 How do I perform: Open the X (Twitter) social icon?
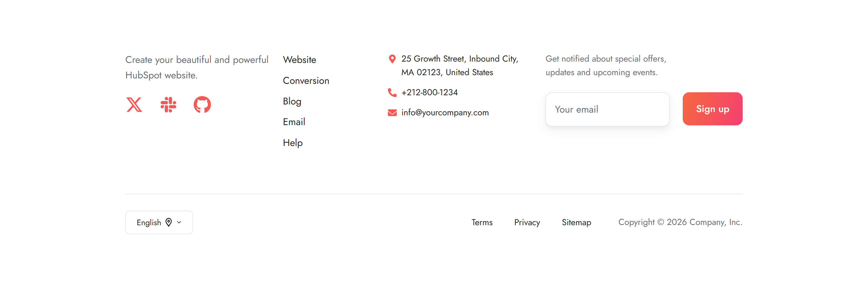pyautogui.click(x=134, y=104)
